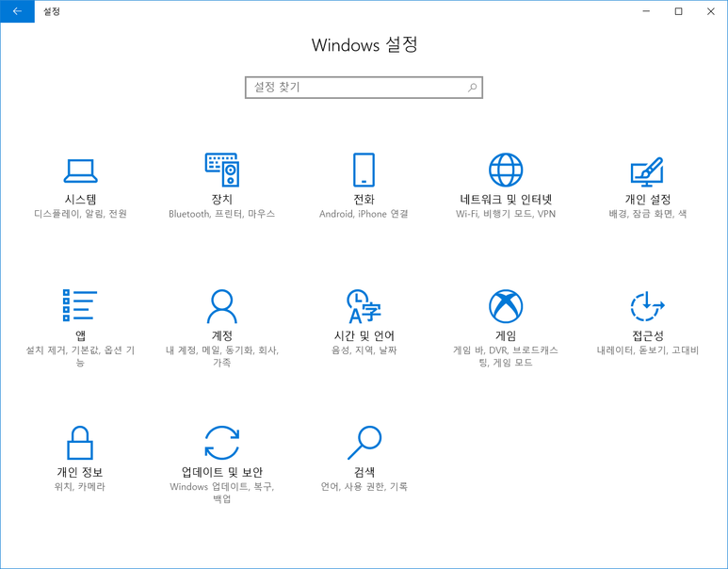Open the 계정 person icon

(222, 306)
